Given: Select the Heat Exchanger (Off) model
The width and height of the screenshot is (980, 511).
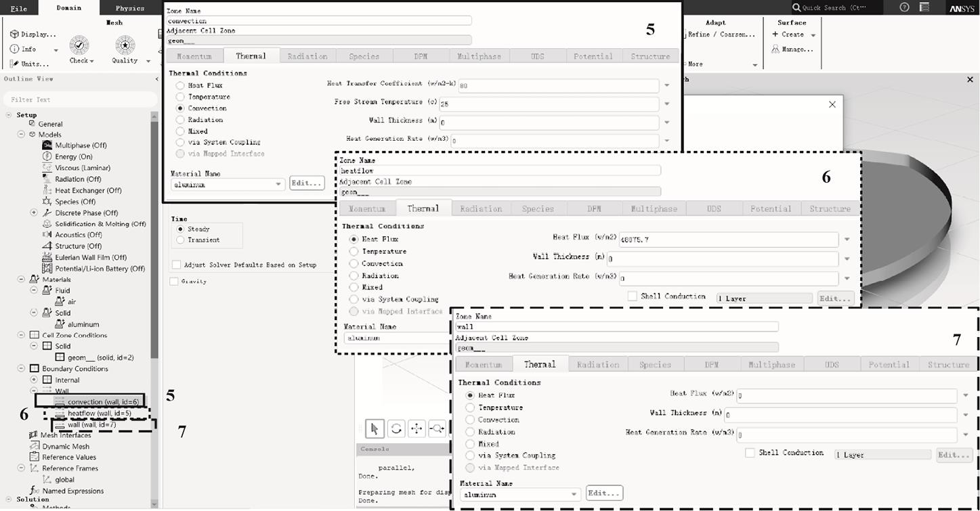Looking at the screenshot, I should (x=82, y=190).
